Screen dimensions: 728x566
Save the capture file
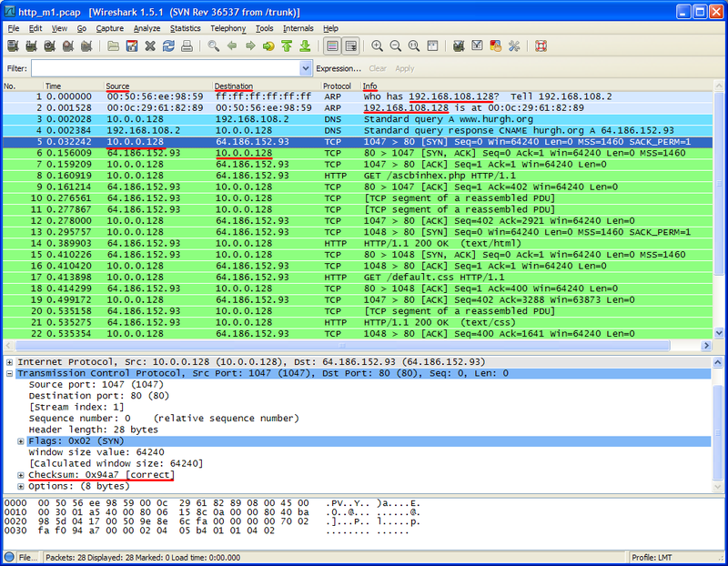[132, 46]
